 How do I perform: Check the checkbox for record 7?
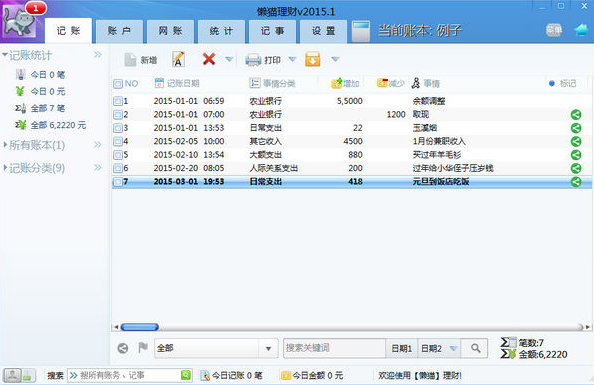(x=118, y=182)
